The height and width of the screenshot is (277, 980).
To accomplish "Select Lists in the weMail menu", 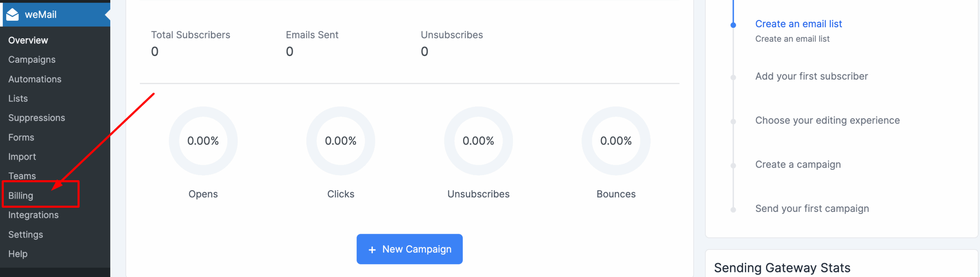I will tap(18, 98).
